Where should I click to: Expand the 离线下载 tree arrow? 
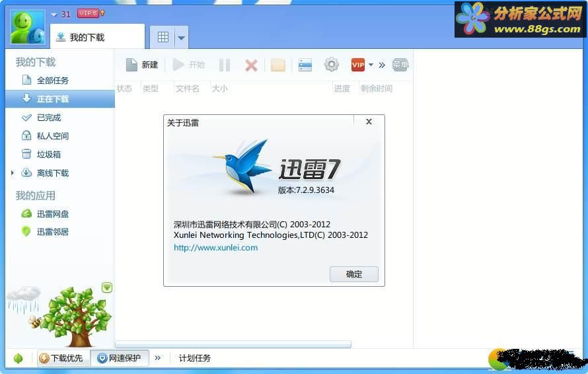13,173
